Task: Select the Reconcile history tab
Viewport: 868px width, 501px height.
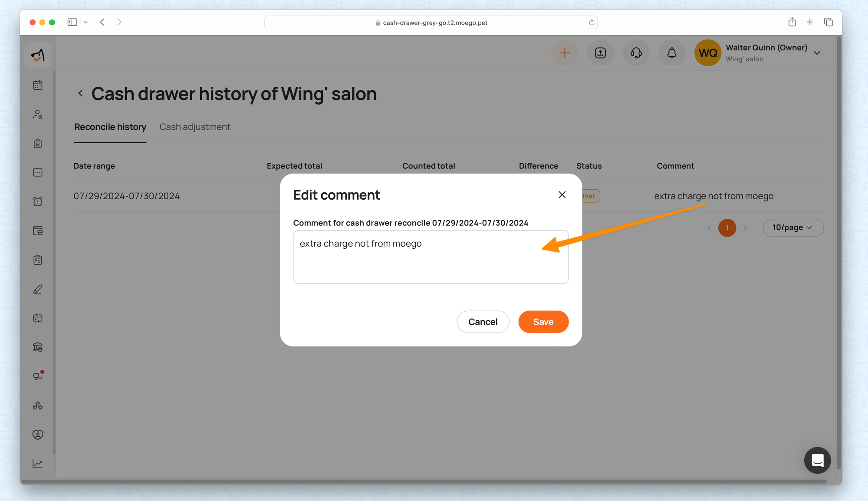Action: coord(110,127)
